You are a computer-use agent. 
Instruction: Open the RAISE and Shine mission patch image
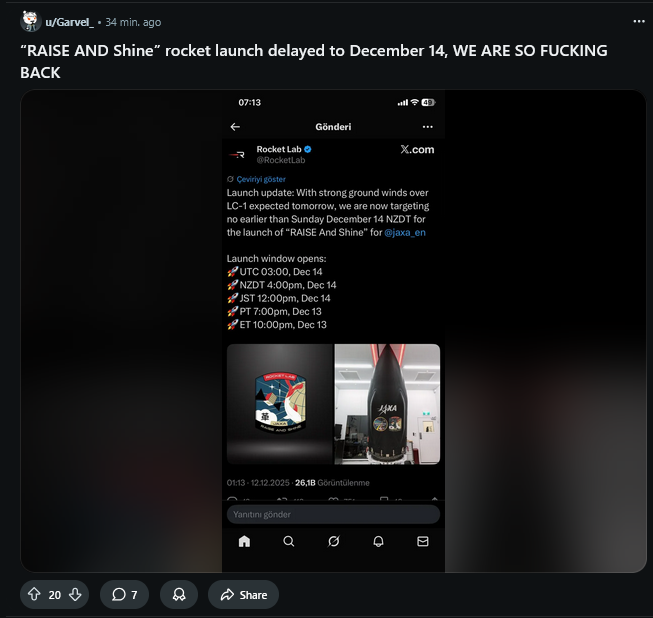(x=279, y=404)
